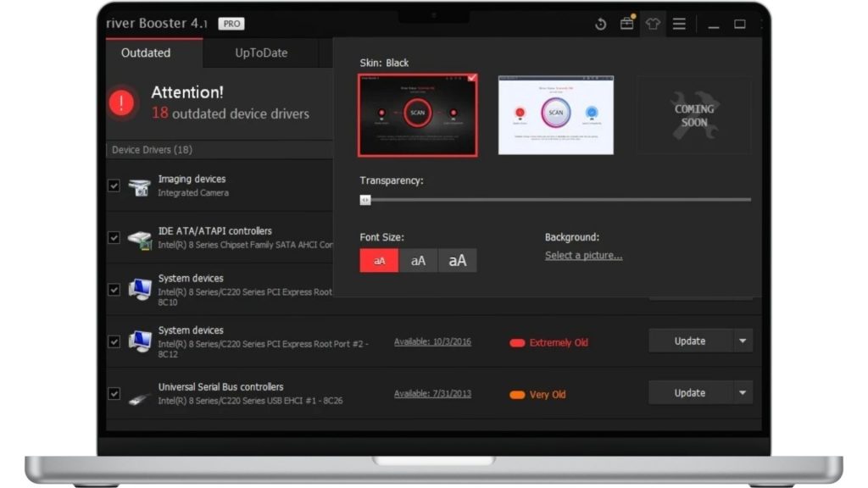The height and width of the screenshot is (488, 868).
Task: Open the toolbox briefcase icon
Action: (627, 24)
